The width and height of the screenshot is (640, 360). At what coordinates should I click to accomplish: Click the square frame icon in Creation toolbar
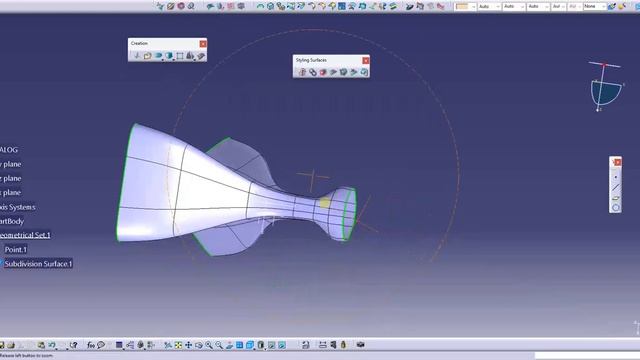(x=180, y=56)
